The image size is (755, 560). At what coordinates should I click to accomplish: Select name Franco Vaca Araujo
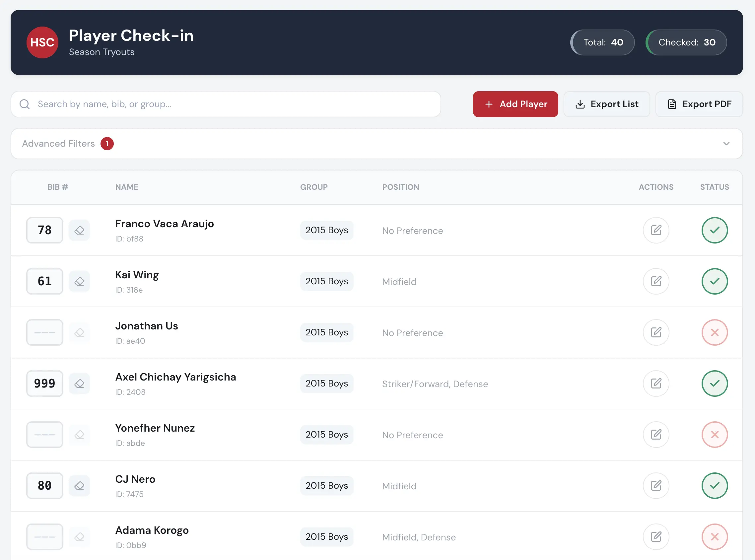pos(164,224)
